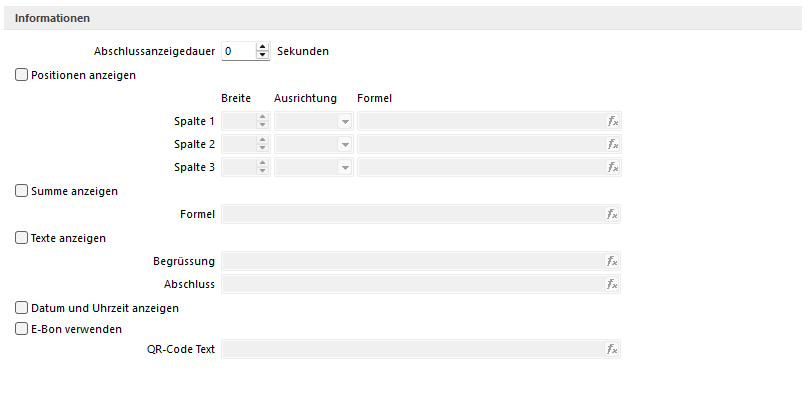The image size is (810, 400).
Task: Click fx icon in Summe Formel field
Action: pyautogui.click(x=613, y=214)
